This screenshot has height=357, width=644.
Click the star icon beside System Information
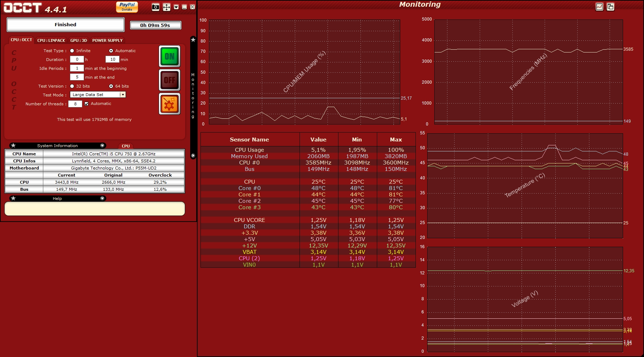pyautogui.click(x=13, y=145)
